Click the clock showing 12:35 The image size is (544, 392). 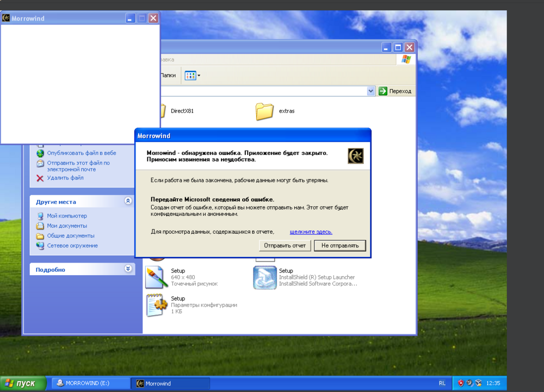493,383
